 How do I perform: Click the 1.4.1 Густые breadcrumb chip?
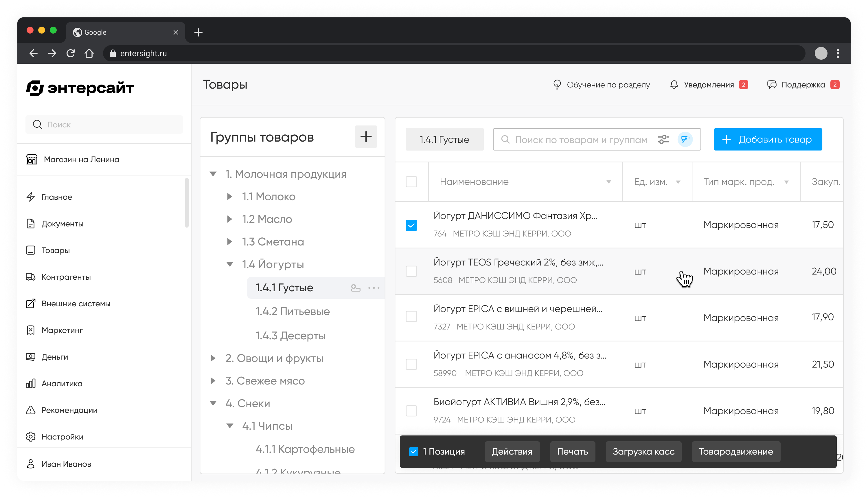click(444, 140)
